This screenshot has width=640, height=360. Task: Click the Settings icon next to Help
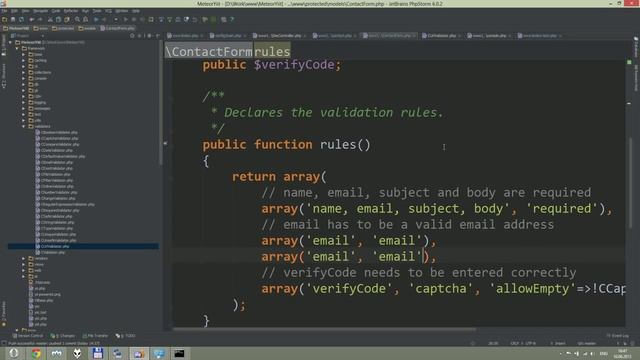point(224,19)
